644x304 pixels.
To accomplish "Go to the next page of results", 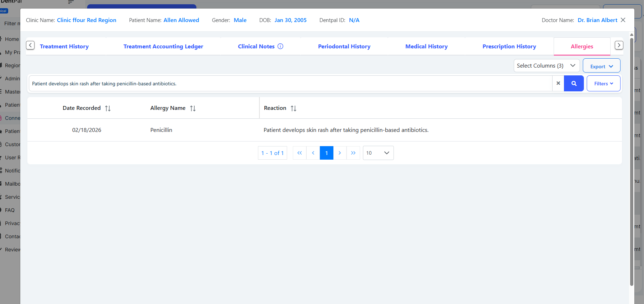I will pyautogui.click(x=340, y=153).
